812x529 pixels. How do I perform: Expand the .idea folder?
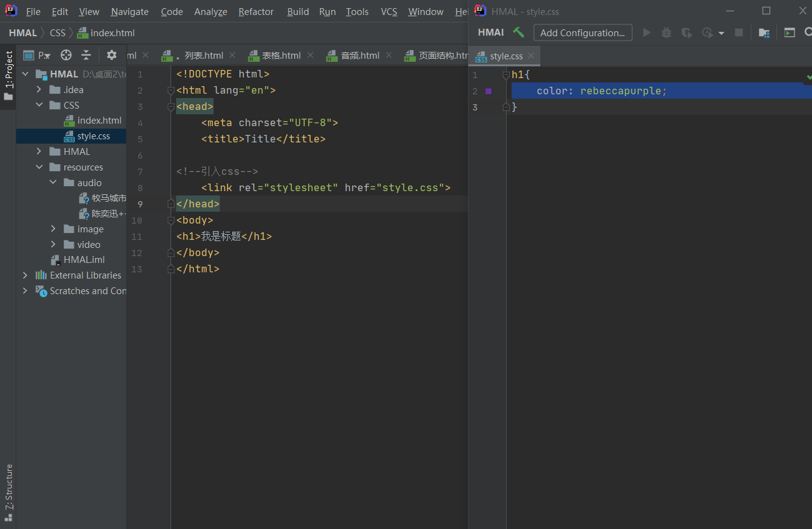[39, 90]
